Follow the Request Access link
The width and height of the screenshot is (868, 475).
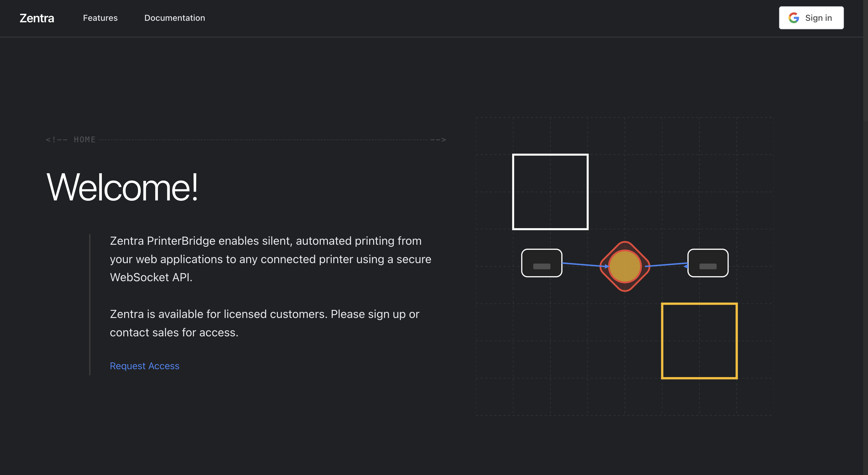(x=145, y=366)
